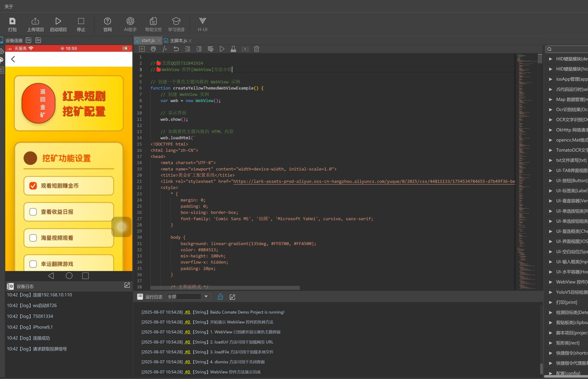
Task: Tap the red 返回金矿 round button
Action: (x=39, y=103)
